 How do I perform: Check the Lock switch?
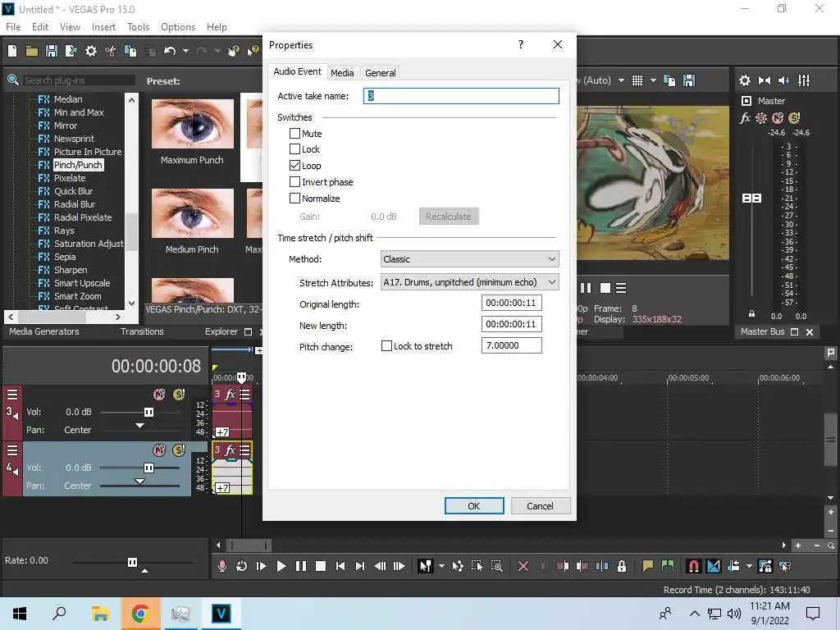pyautogui.click(x=294, y=149)
